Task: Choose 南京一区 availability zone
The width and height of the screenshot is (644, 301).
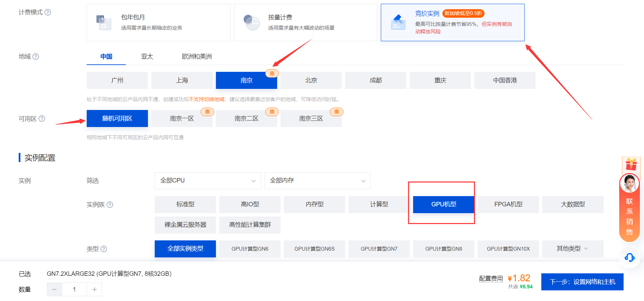Action: tap(182, 118)
